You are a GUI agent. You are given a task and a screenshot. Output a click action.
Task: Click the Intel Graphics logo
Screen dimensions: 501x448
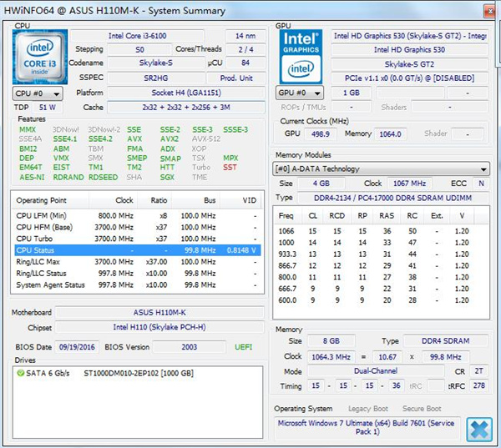pos(300,55)
